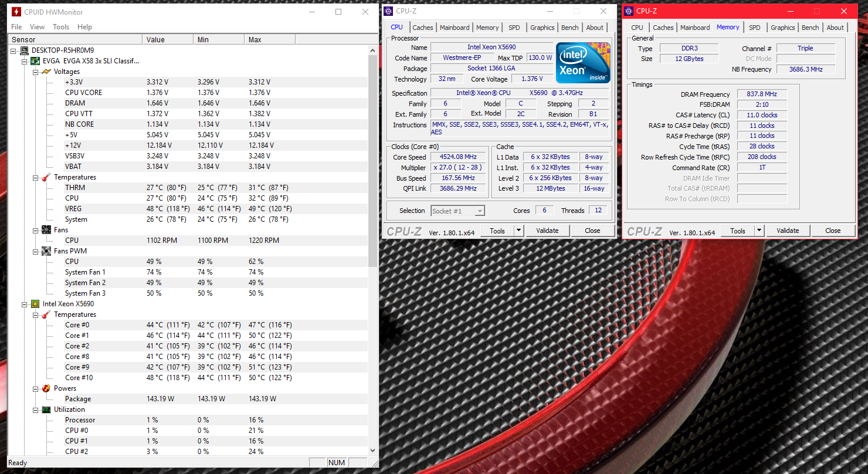Click Close button in the CPU tab window
The width and height of the screenshot is (868, 474).
[x=592, y=231]
